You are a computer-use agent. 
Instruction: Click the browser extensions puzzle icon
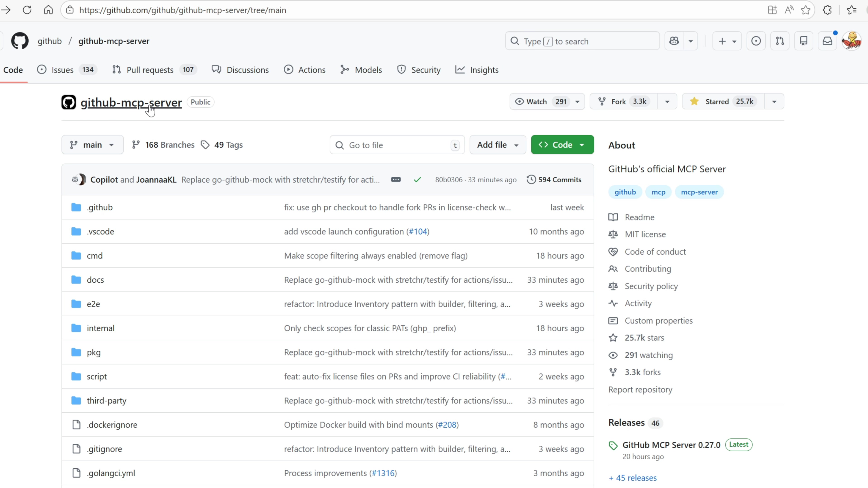tap(827, 10)
